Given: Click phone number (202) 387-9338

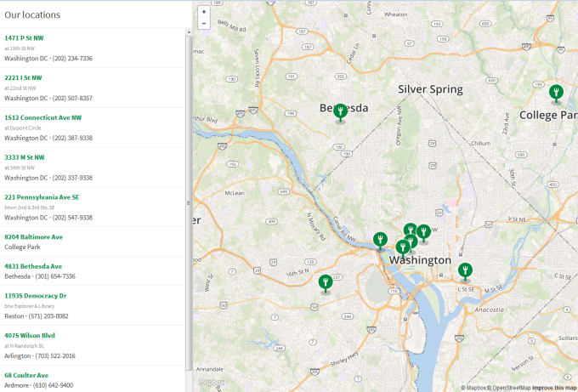Looking at the screenshot, I should click(72, 138).
